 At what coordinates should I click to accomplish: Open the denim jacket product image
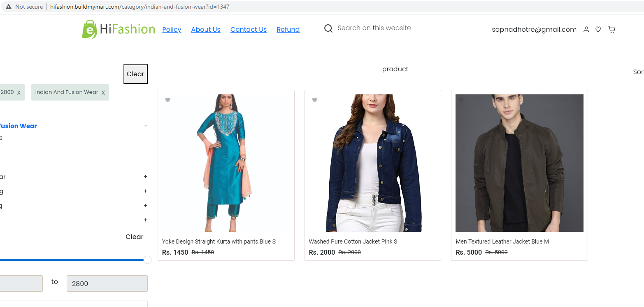(373, 163)
